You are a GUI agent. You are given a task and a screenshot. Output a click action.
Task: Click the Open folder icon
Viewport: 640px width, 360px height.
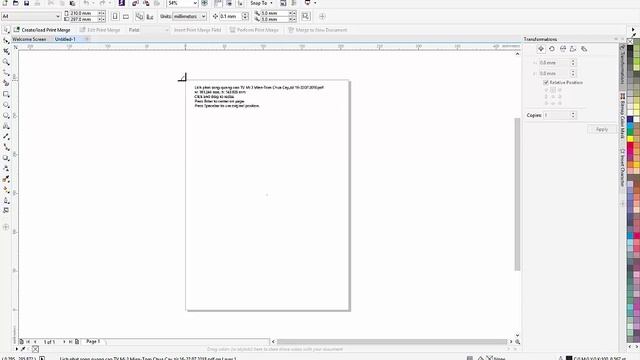click(16, 3)
